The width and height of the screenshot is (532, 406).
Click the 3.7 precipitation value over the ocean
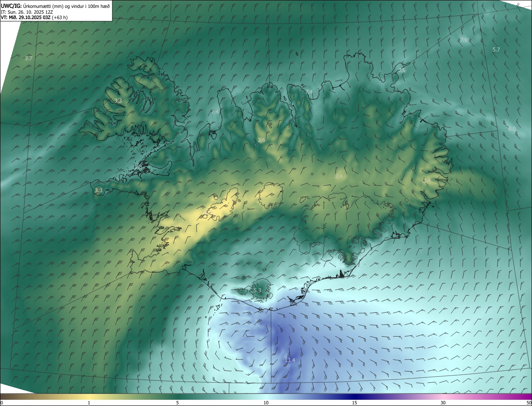(x=28, y=59)
